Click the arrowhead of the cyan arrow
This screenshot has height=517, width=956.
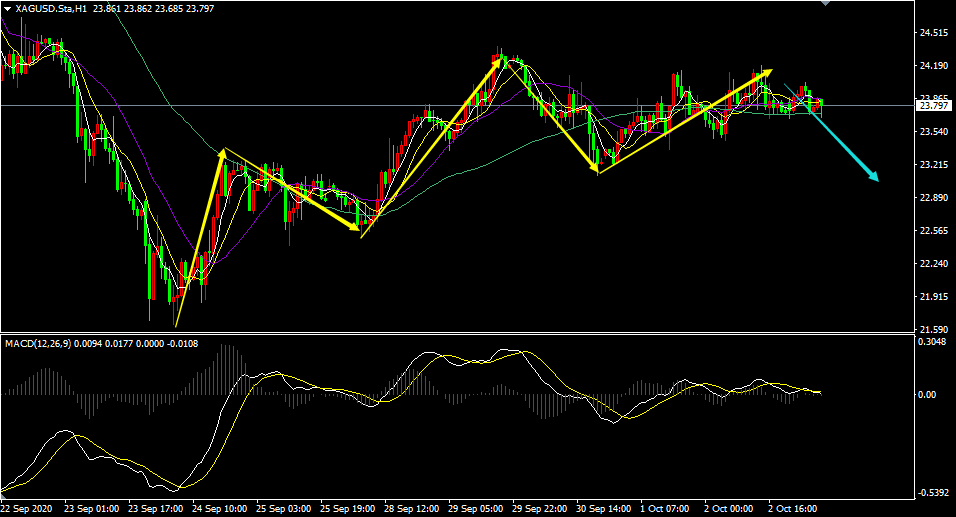[x=874, y=178]
